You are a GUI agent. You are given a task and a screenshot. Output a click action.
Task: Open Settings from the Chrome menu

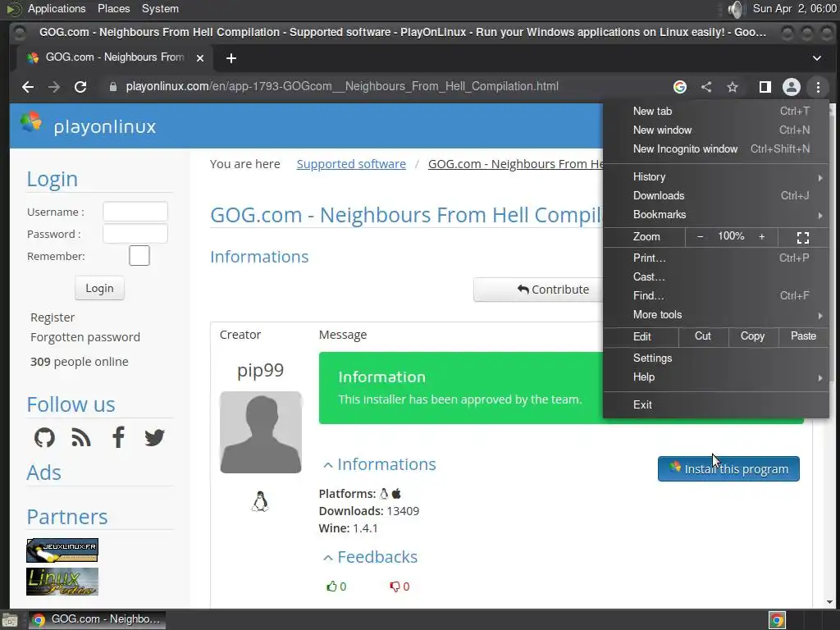(716, 358)
